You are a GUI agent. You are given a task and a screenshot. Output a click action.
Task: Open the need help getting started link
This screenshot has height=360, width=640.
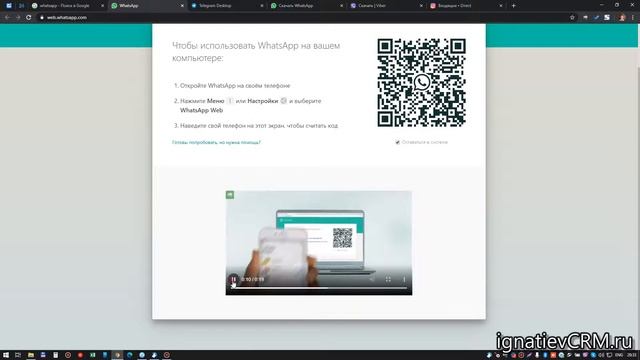216,142
